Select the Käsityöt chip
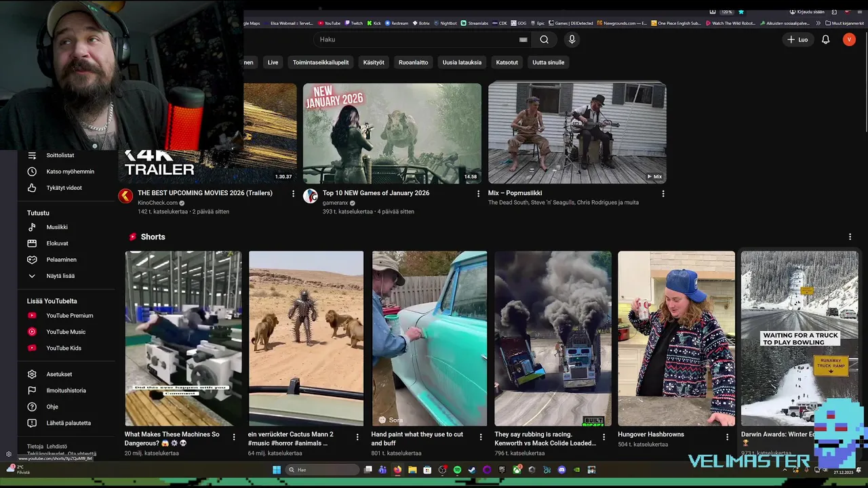Viewport: 868px width, 488px height. 374,62
